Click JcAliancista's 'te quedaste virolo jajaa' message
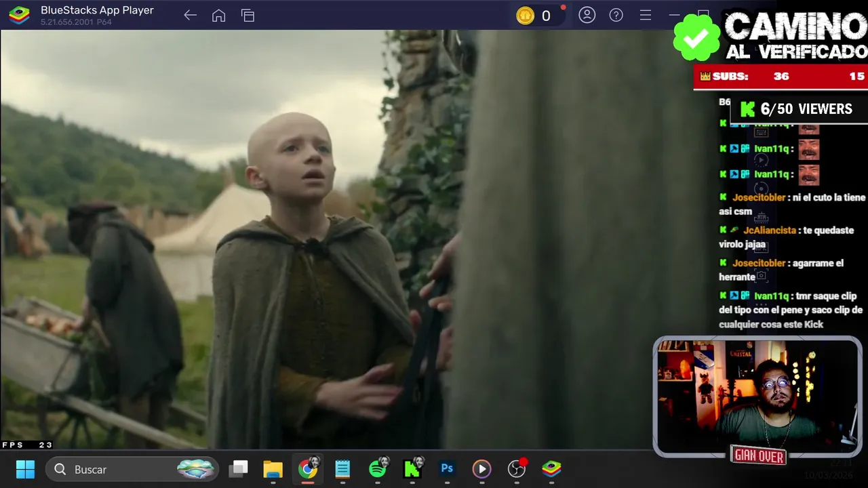868x488 pixels. click(x=787, y=237)
